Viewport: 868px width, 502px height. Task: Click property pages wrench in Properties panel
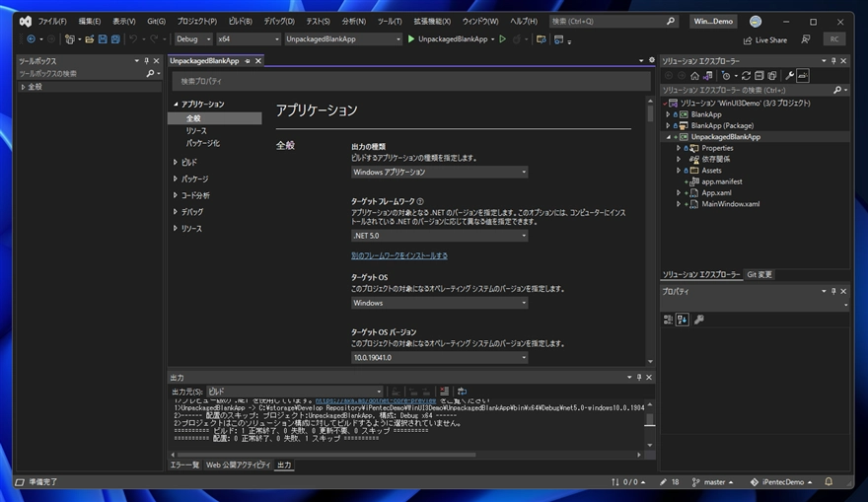(699, 320)
